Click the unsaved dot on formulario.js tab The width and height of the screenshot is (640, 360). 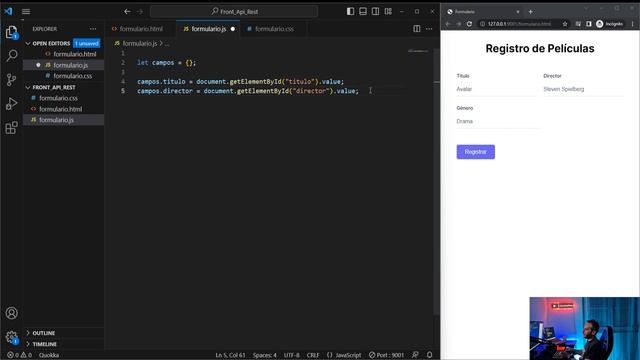pos(233,29)
